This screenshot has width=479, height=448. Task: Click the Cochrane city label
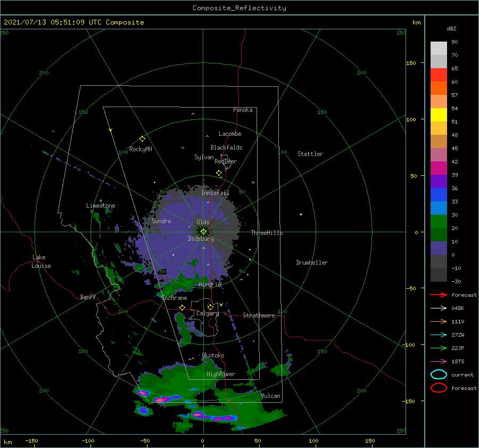tap(174, 298)
